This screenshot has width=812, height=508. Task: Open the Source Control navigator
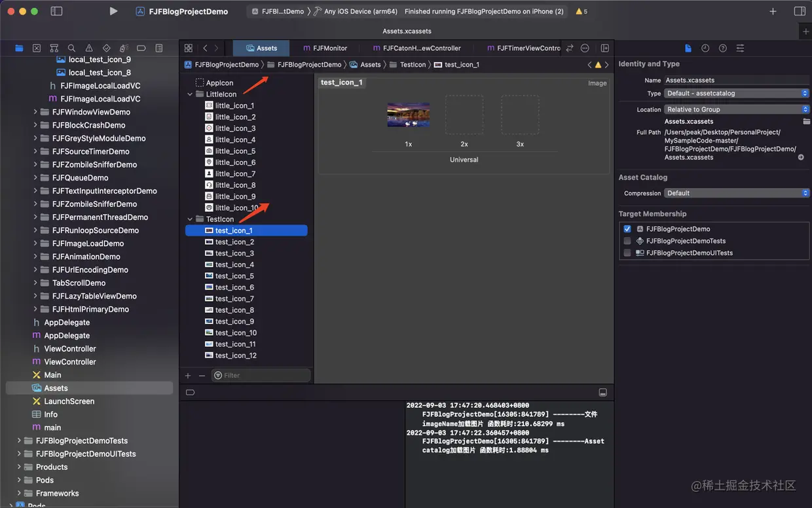37,48
